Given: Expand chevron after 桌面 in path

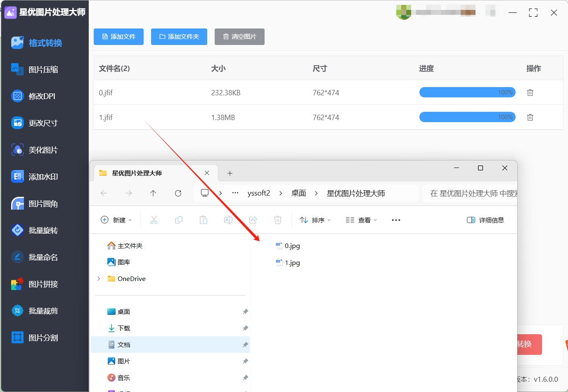Looking at the screenshot, I should tap(316, 193).
